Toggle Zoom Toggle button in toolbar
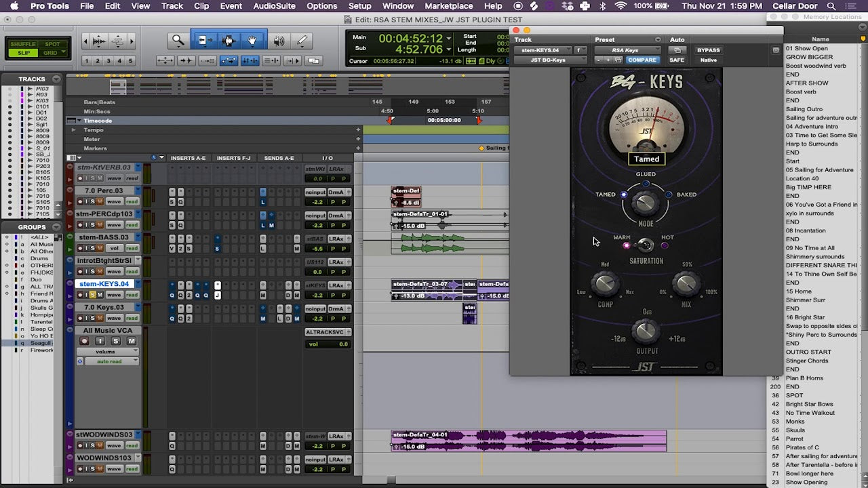This screenshot has width=868, height=488. tap(166, 60)
